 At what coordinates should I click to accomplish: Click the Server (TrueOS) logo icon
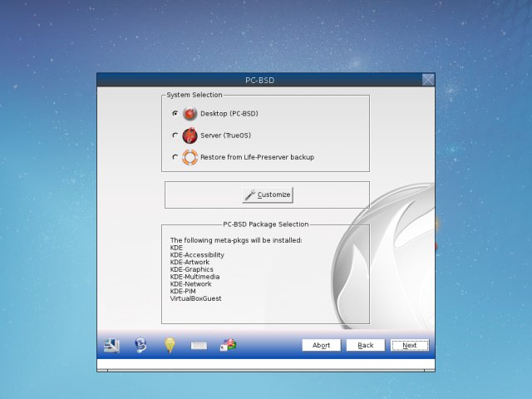coord(190,135)
